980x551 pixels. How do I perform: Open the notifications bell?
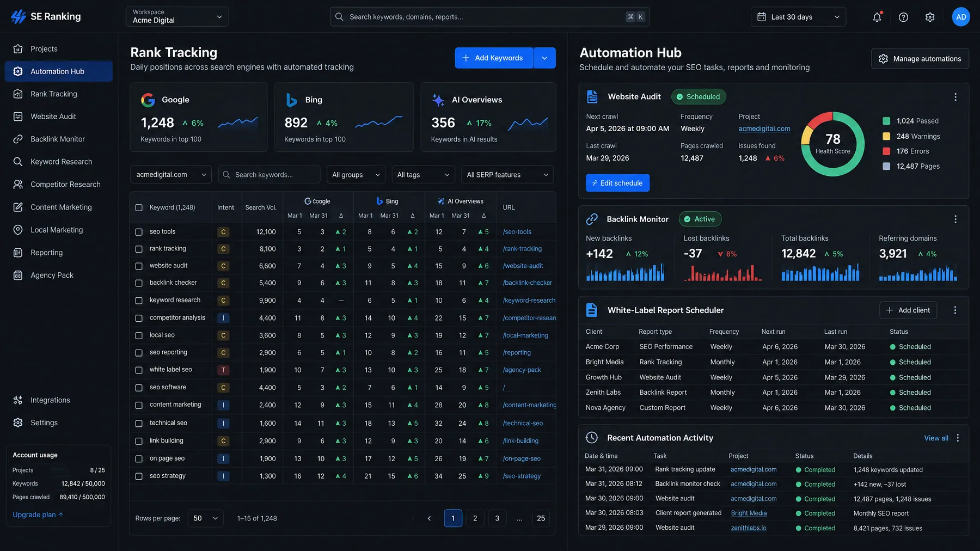[877, 17]
